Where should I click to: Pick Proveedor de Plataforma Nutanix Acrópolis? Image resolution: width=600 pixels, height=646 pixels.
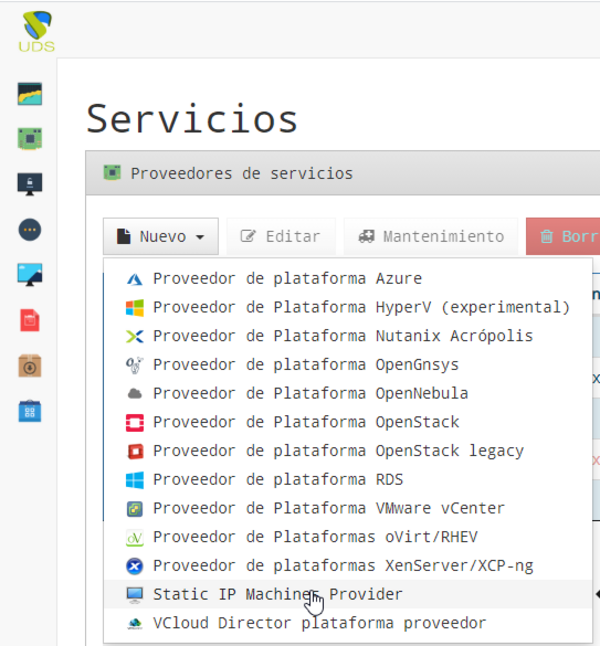pos(342,336)
